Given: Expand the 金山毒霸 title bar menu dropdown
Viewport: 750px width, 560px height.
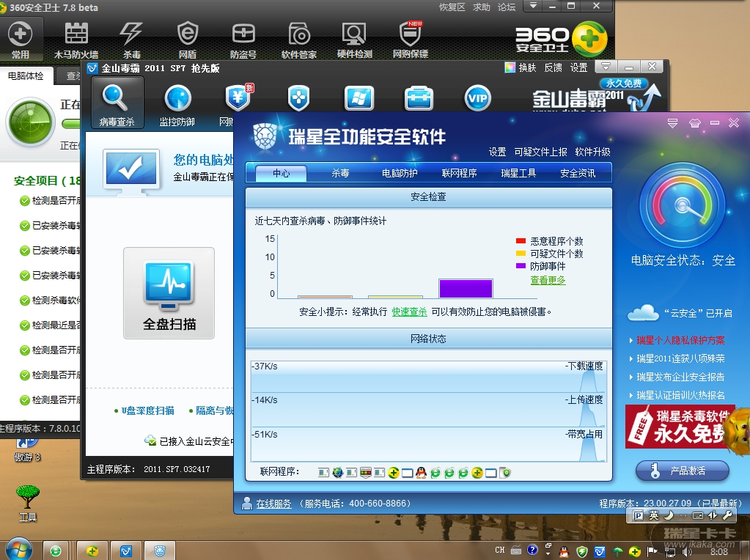Looking at the screenshot, I should tap(606, 66).
